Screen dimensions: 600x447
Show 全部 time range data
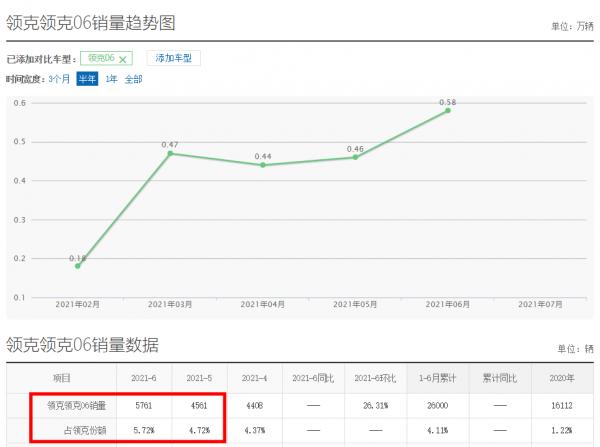[x=133, y=79]
